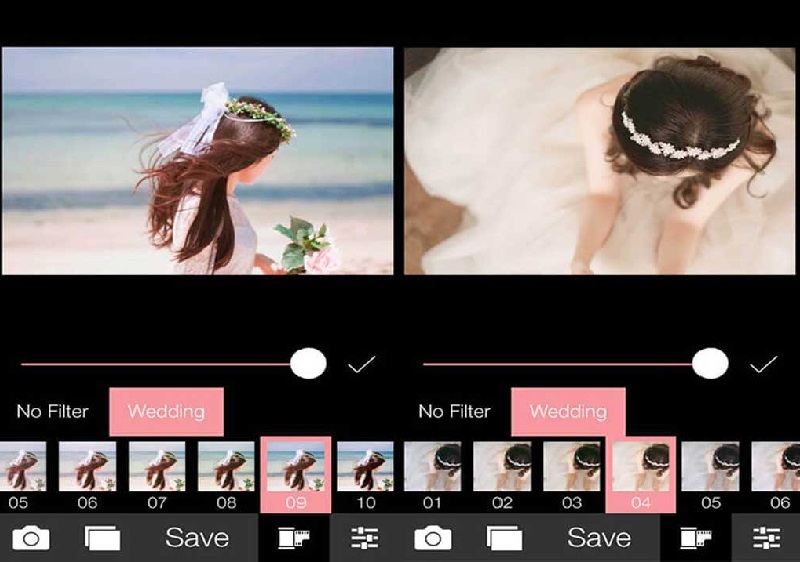Apply filter 01 to the bride photo

433,476
